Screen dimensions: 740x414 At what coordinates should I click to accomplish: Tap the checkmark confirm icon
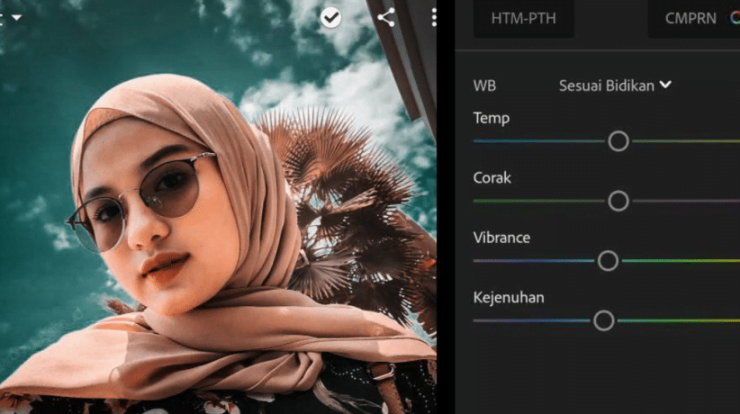[x=331, y=18]
